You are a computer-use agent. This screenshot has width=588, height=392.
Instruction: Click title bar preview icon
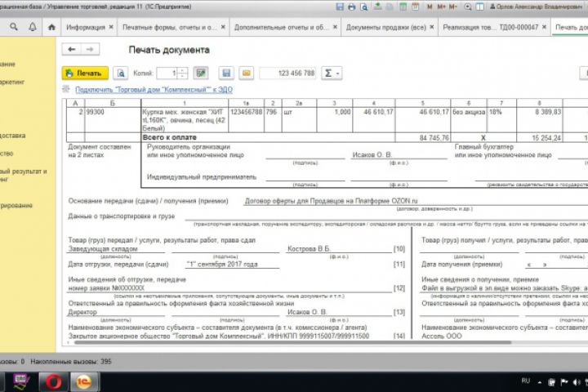point(363,7)
